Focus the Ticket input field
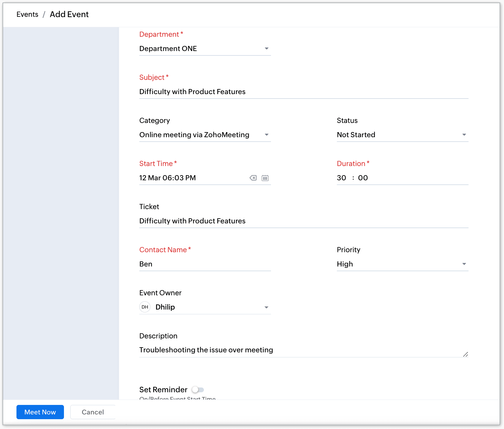Viewport: 504px width, 429px height. click(x=303, y=221)
